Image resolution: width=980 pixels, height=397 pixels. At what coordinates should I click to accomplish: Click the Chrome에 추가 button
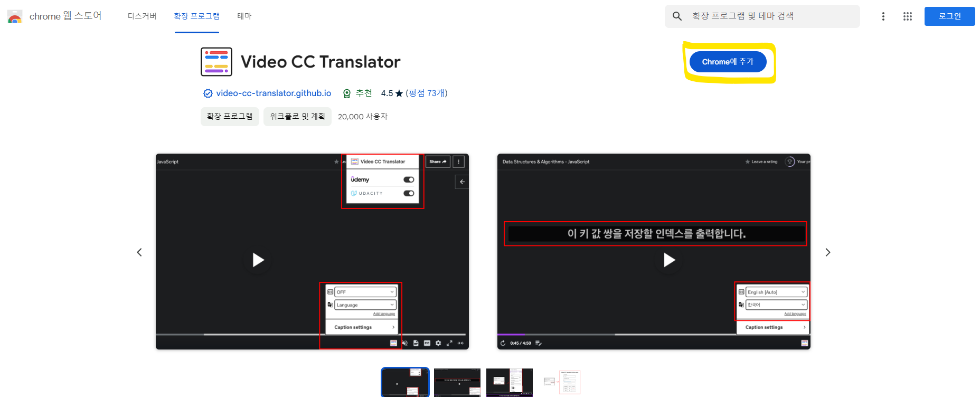[x=728, y=62]
